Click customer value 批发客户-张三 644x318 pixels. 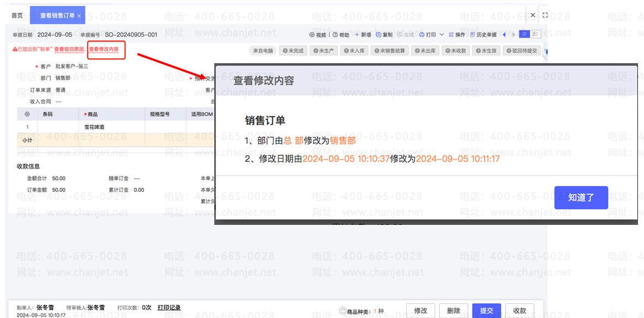[72, 66]
